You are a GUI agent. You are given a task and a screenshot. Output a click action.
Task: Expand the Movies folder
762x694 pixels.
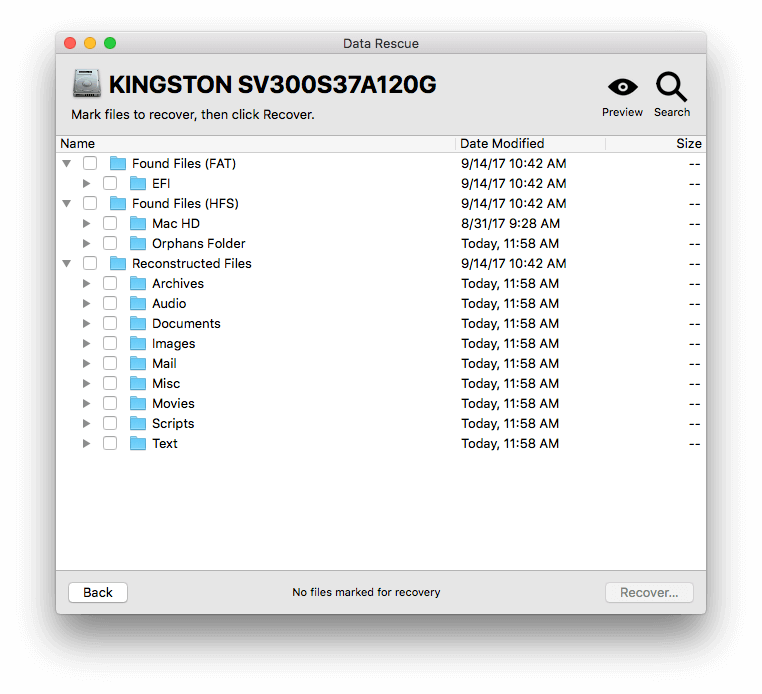coord(87,403)
